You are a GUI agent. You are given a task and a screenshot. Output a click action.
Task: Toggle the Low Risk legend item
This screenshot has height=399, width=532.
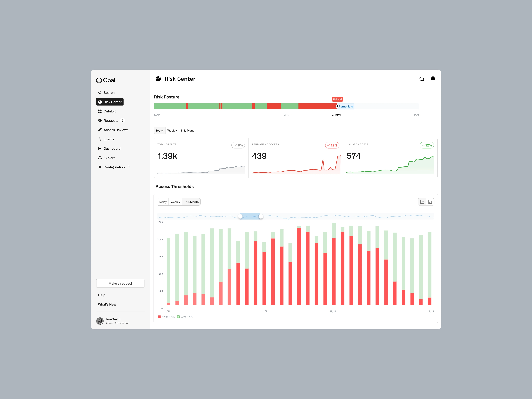click(x=185, y=317)
